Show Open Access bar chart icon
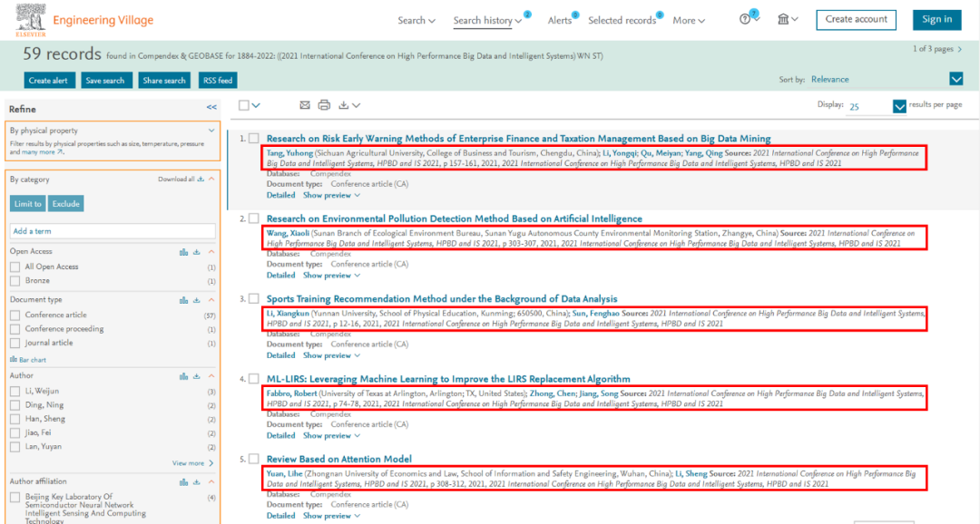This screenshot has width=980, height=524. tap(183, 252)
